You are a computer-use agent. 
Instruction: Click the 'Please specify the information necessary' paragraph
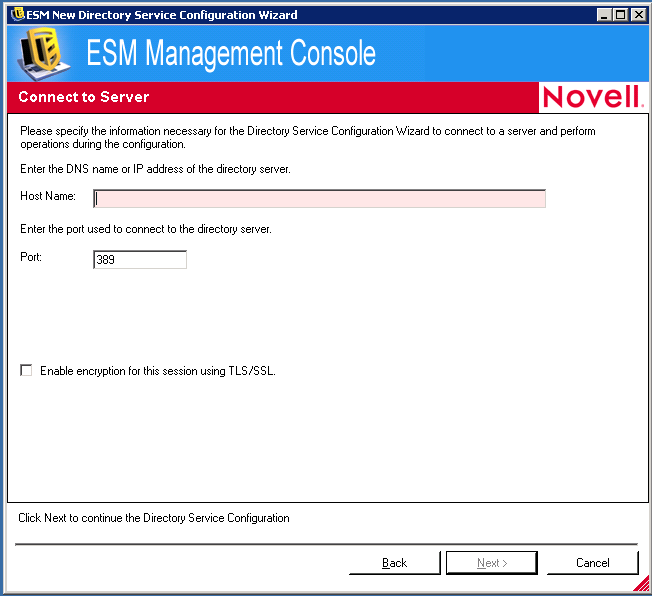pos(308,137)
